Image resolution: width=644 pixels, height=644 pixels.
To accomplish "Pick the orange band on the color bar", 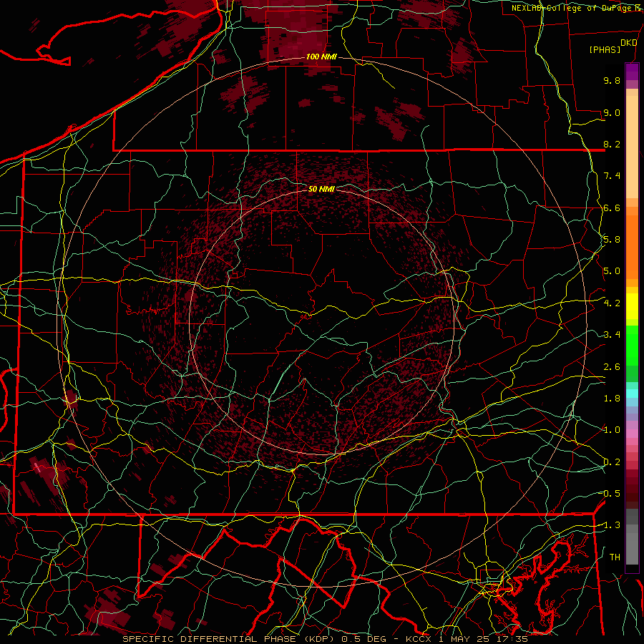I will click(x=632, y=246).
